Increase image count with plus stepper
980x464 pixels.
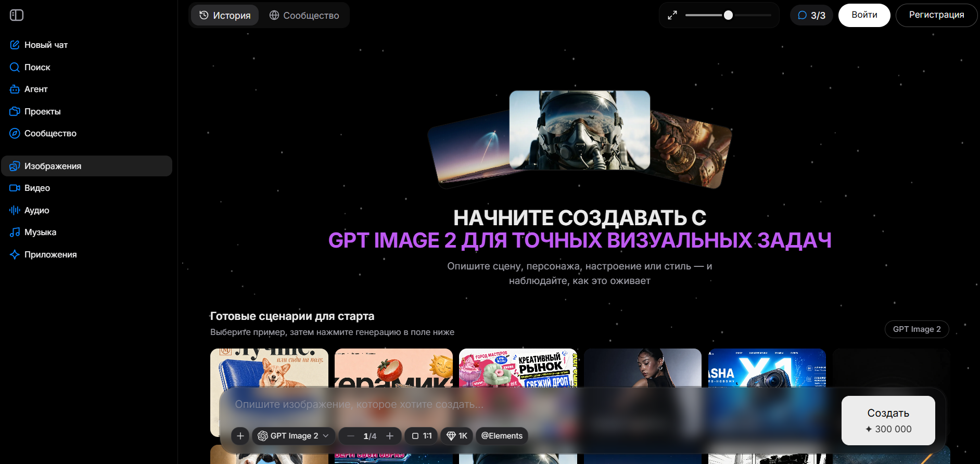click(390, 436)
